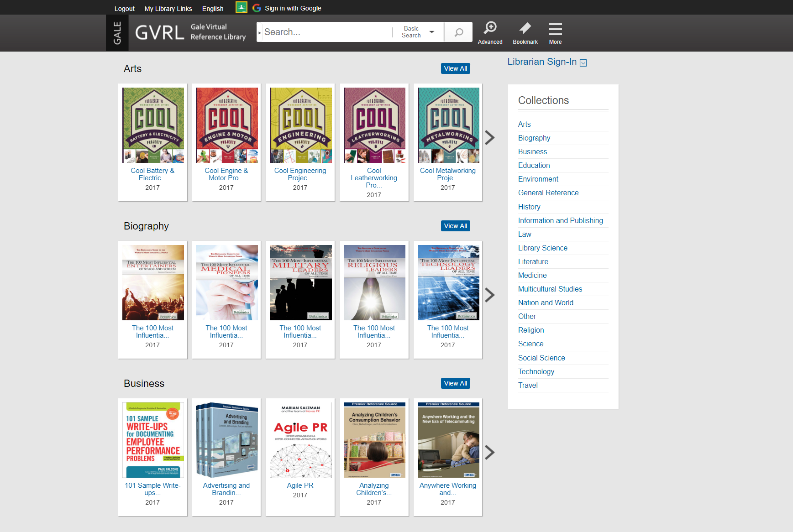Viewport: 793px width, 532px height.
Task: View all Arts titles
Action: point(455,68)
